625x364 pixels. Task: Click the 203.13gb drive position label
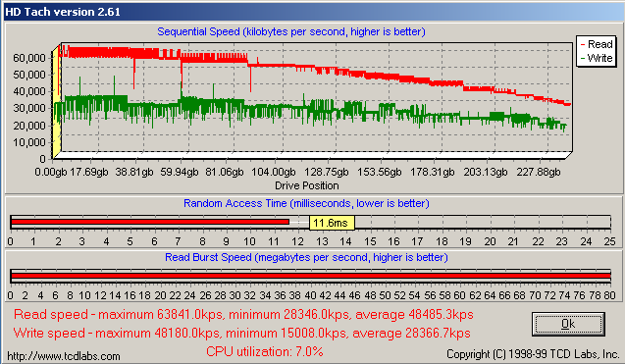tap(486, 172)
